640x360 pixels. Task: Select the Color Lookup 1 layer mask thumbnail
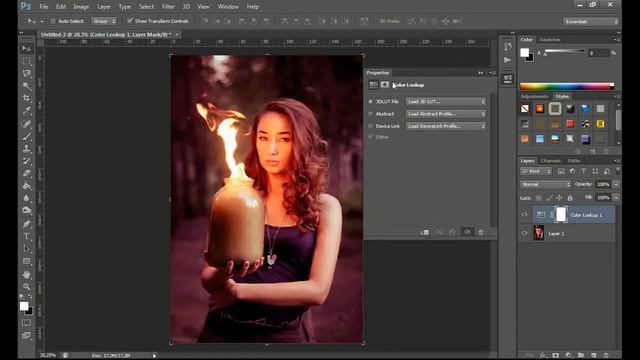561,215
